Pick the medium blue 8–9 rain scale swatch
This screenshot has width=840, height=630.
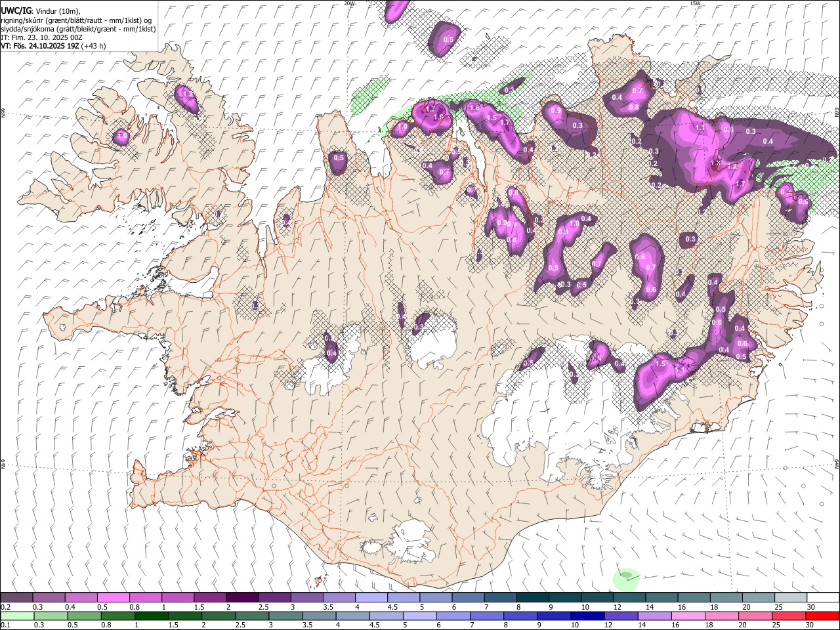tap(520, 616)
